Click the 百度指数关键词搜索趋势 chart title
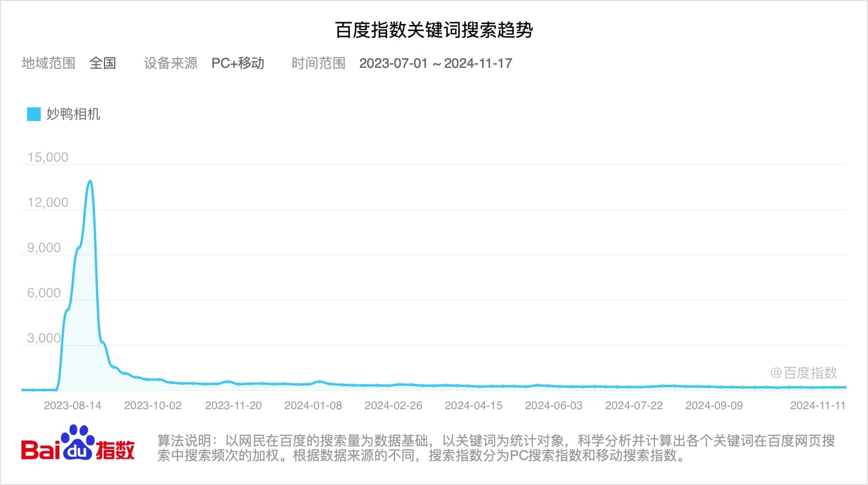 tap(434, 30)
